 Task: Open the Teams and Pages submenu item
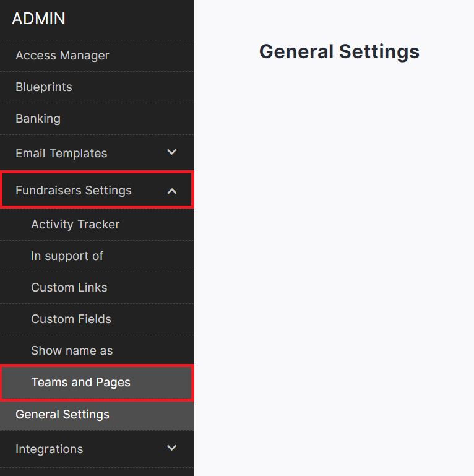tap(81, 383)
